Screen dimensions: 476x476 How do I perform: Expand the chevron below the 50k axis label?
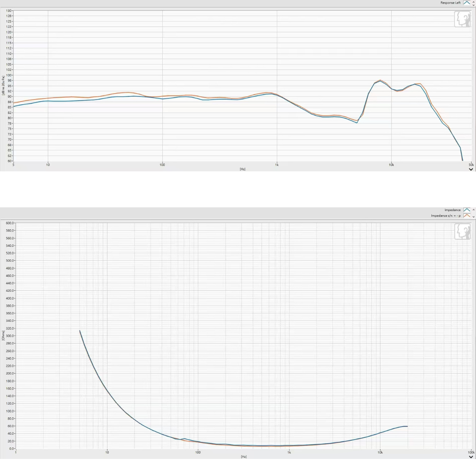(471, 169)
